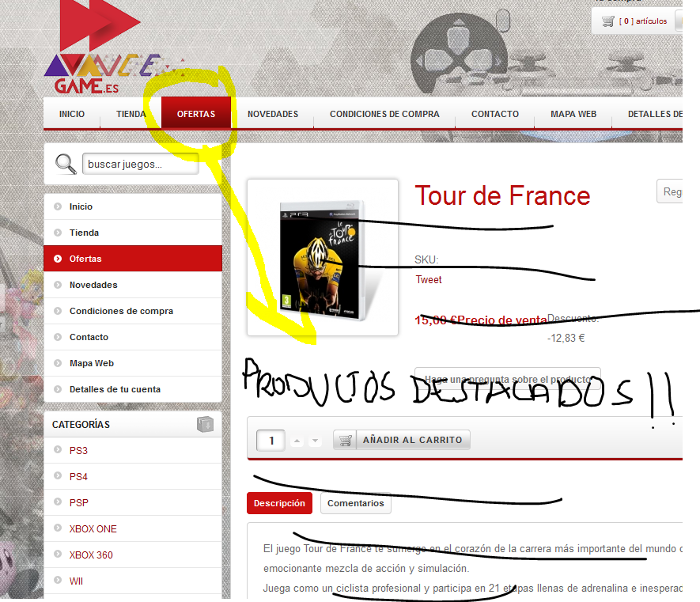Open the PS3 category link
This screenshot has width=700, height=602.
pyautogui.click(x=78, y=451)
